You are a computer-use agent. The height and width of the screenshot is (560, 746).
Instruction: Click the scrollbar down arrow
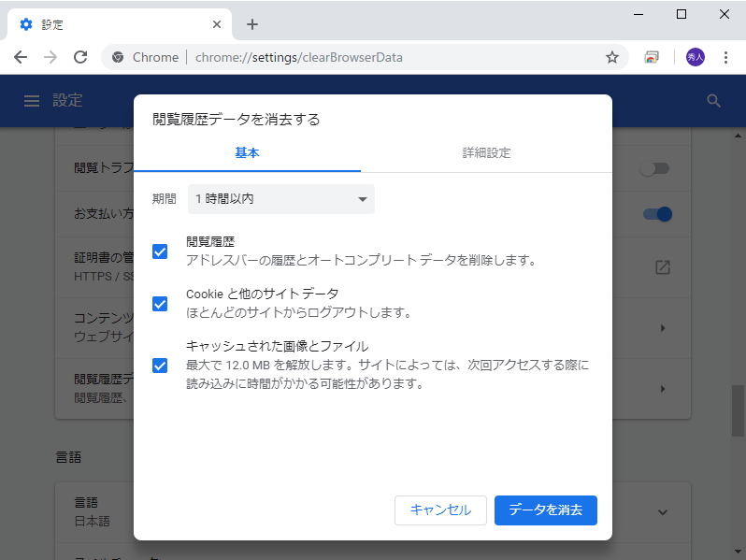pyautogui.click(x=738, y=552)
